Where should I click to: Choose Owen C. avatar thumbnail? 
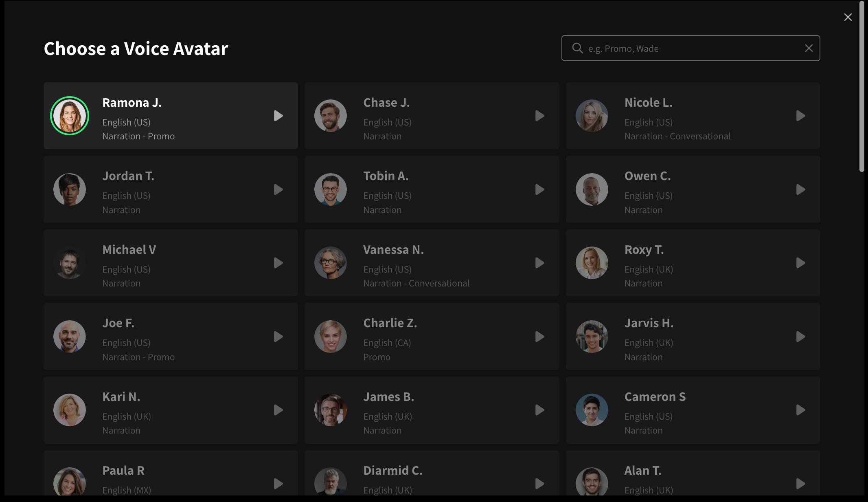(592, 189)
